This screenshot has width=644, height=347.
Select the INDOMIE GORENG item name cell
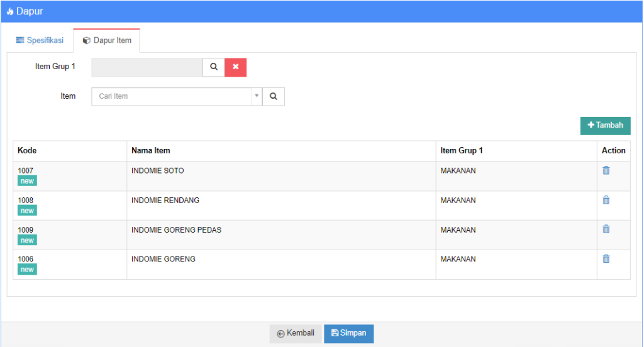point(164,259)
